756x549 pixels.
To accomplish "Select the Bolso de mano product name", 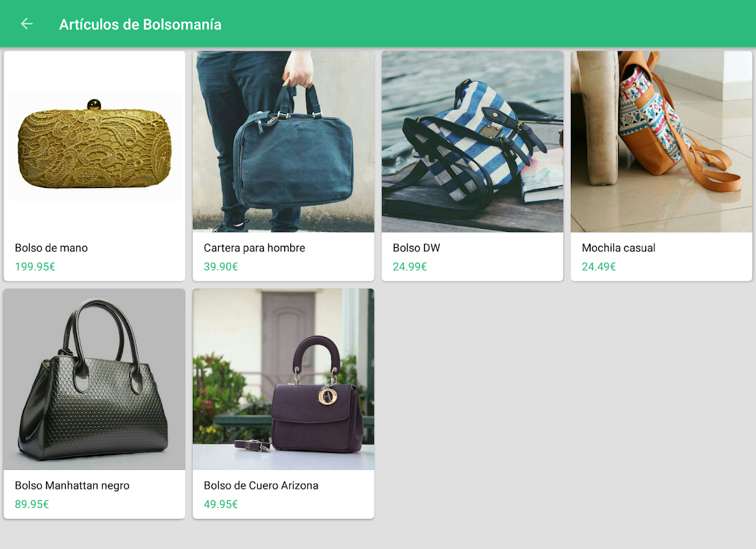I will [x=51, y=248].
